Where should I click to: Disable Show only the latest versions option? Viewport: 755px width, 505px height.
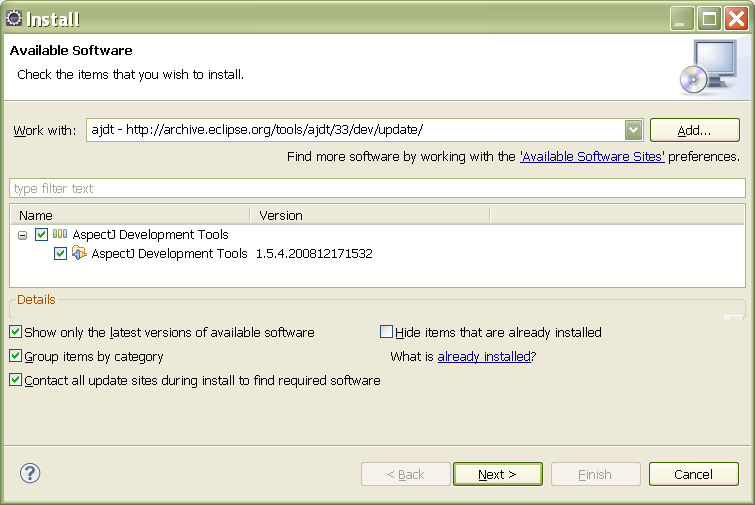click(15, 332)
